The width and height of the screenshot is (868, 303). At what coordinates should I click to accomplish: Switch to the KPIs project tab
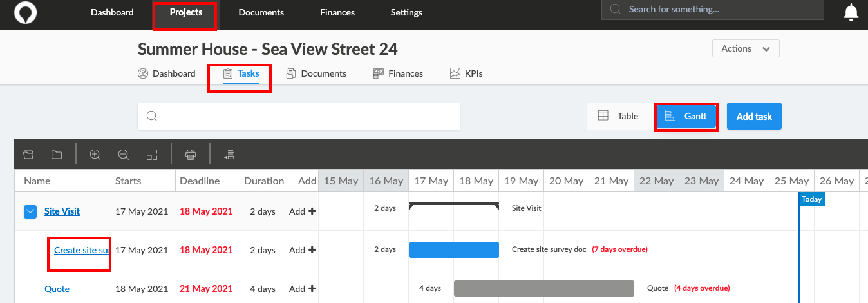click(x=466, y=73)
